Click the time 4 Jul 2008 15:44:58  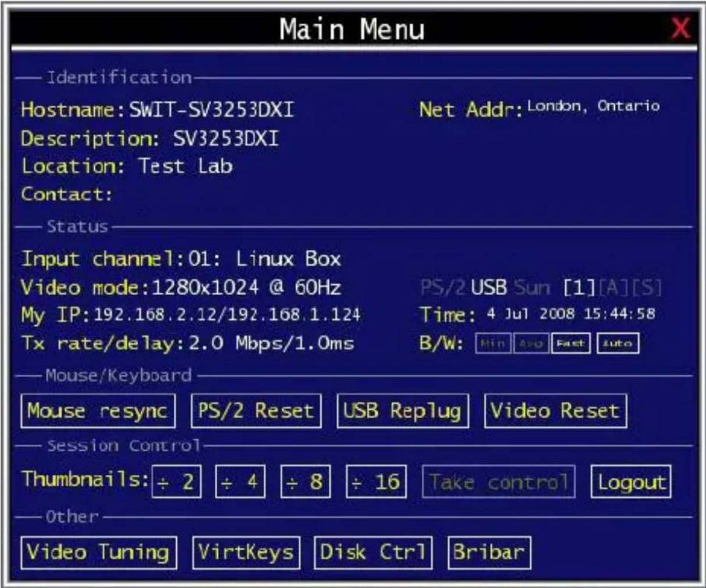571,314
